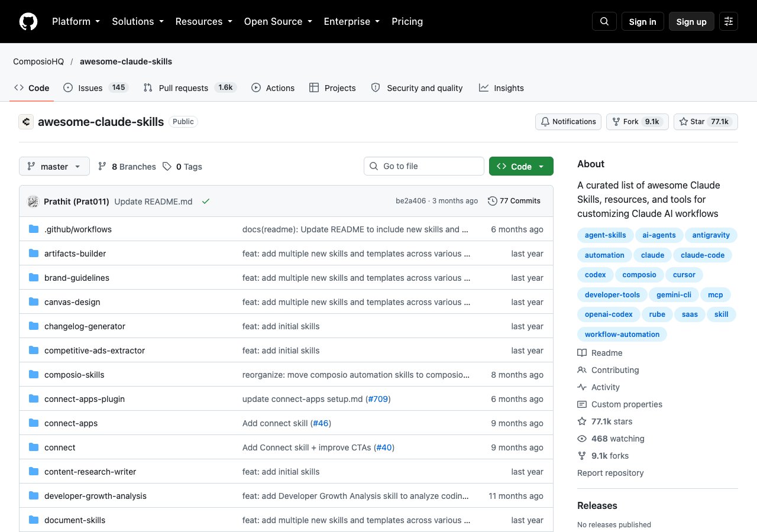Expand the Platform menu

[76, 21]
